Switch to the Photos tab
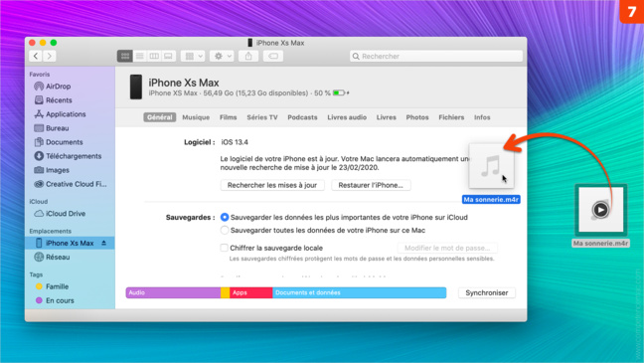Viewport: 644px width, 363px height. click(x=417, y=117)
